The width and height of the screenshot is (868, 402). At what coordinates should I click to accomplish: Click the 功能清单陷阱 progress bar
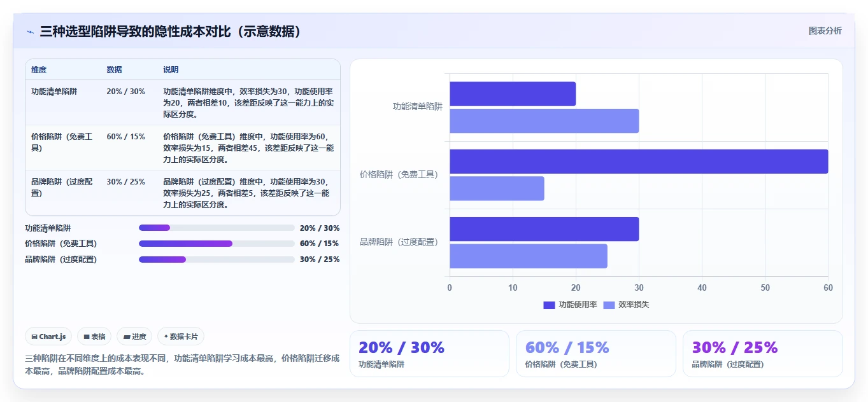click(217, 228)
